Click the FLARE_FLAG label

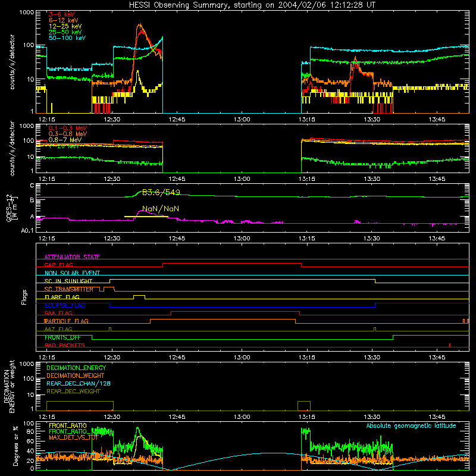[62, 297]
